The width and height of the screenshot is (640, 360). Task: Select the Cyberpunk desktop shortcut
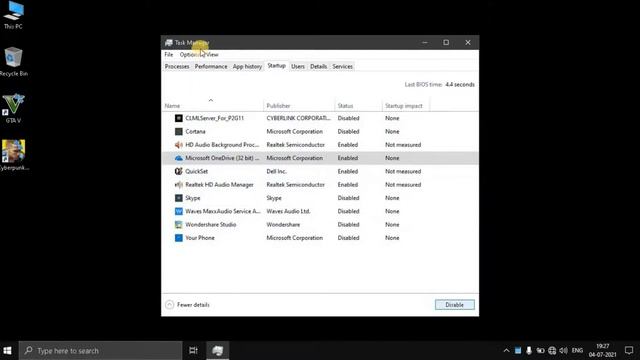[14, 155]
